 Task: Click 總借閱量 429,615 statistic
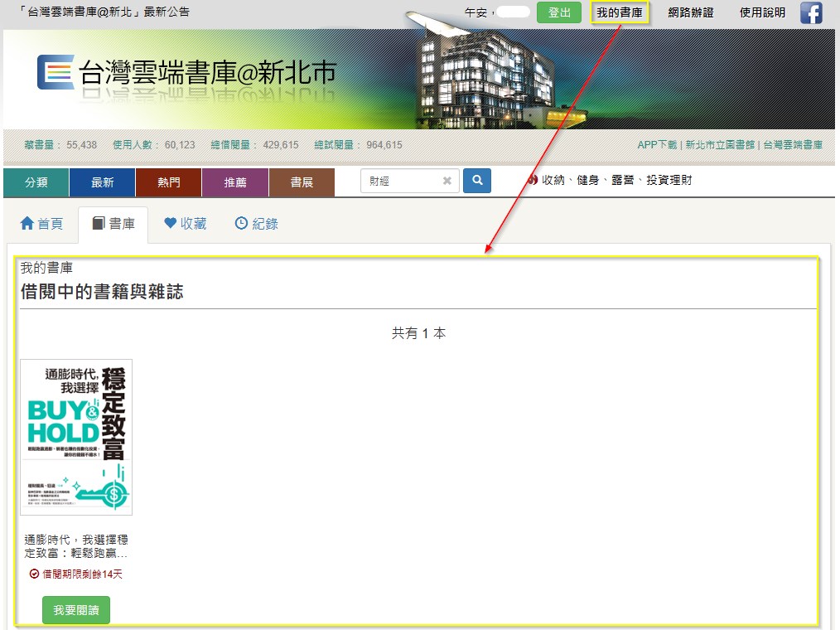pyautogui.click(x=254, y=145)
